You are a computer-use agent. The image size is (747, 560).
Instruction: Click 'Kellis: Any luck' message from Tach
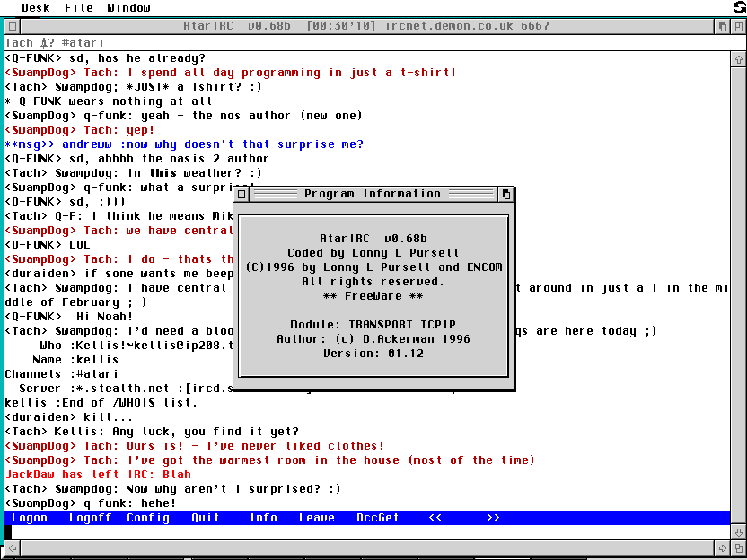(x=152, y=432)
